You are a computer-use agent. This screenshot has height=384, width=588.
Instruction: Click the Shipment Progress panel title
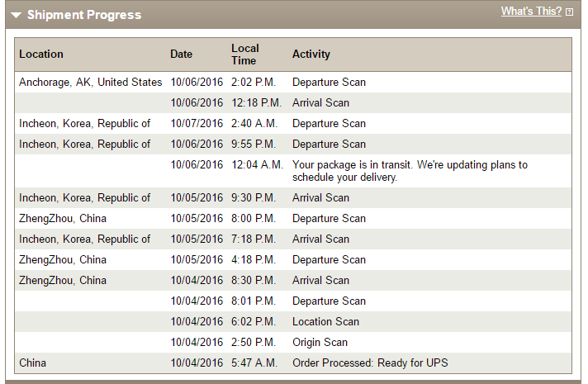click(x=83, y=15)
